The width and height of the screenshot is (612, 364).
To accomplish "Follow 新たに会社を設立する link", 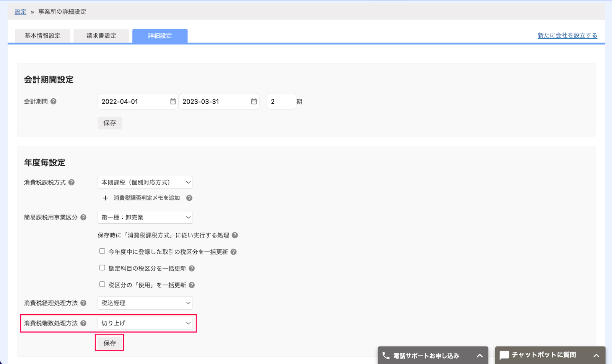I will (567, 35).
